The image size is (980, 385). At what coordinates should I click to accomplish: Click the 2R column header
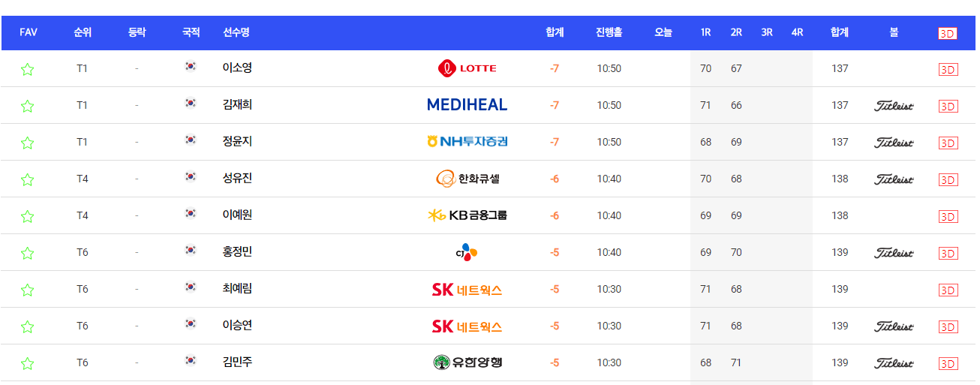click(736, 33)
